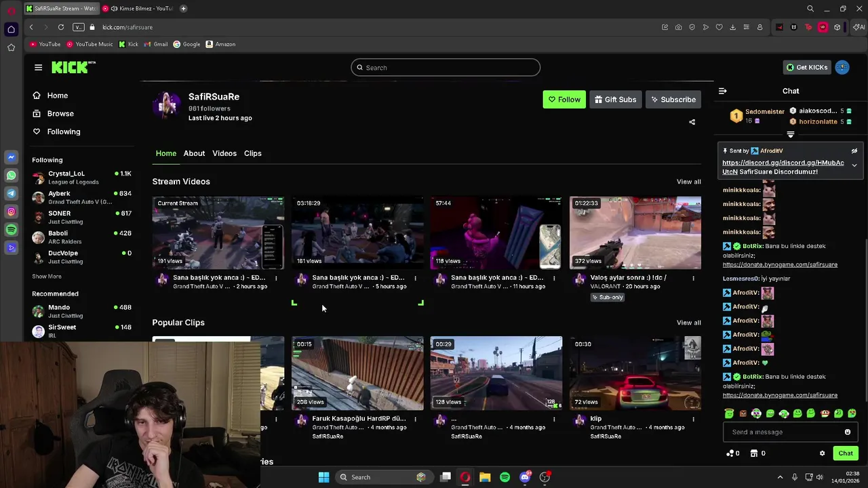Open Windows Start menu

[323, 477]
